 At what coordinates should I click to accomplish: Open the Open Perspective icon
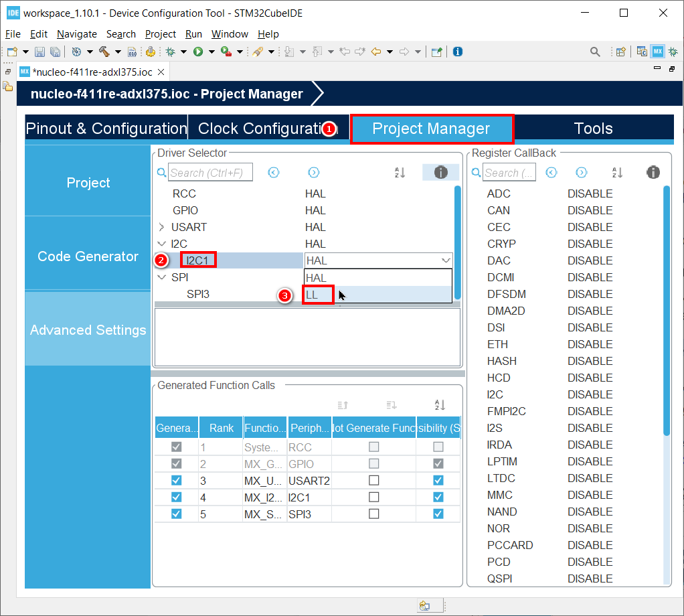[x=621, y=52]
